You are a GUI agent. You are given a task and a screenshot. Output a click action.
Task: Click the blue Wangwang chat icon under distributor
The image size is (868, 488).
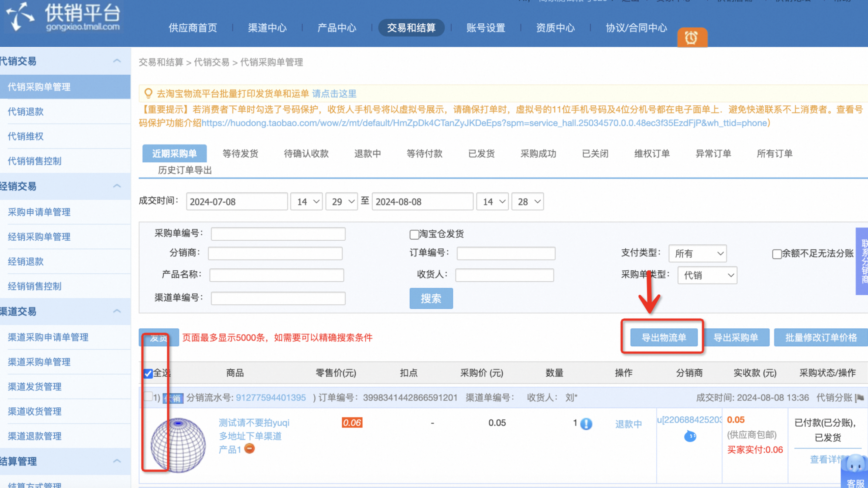pos(690,436)
